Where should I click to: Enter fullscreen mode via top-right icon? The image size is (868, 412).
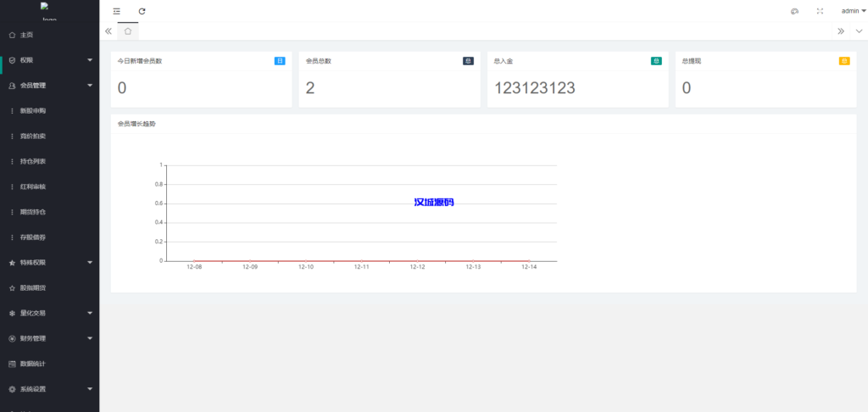coord(820,11)
